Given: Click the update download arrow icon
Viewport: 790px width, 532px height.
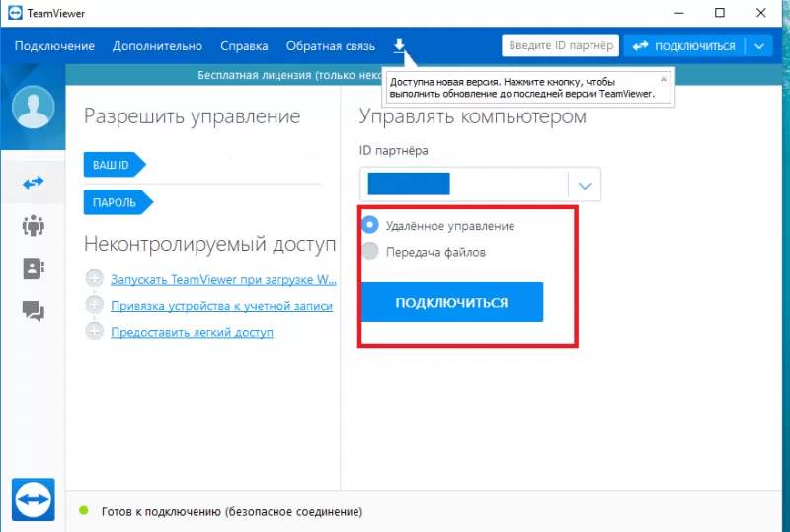Looking at the screenshot, I should 399,45.
